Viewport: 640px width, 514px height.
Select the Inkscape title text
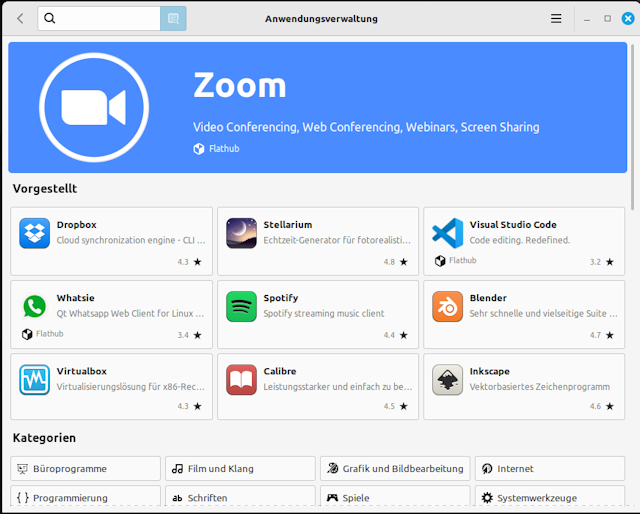(490, 372)
